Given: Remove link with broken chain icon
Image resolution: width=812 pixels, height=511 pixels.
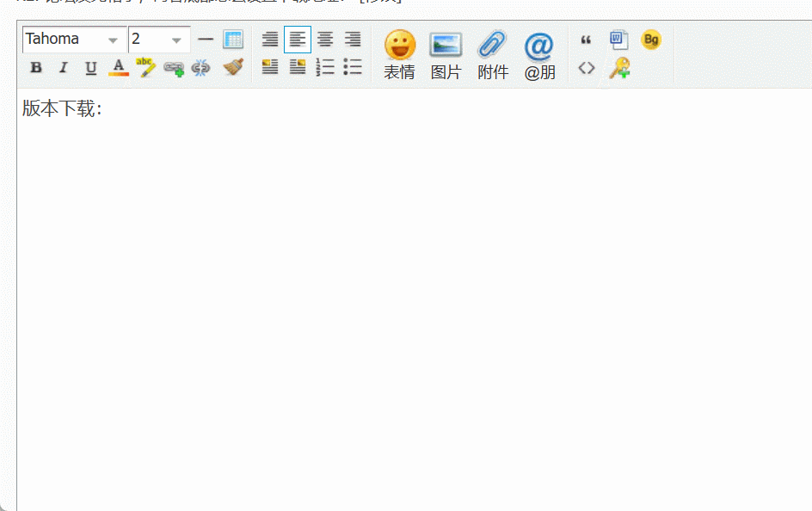Looking at the screenshot, I should click(200, 68).
